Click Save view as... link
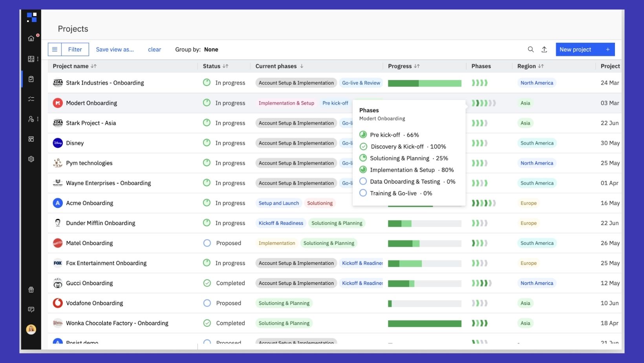Viewport: 644px width, 363px height. [x=115, y=49]
